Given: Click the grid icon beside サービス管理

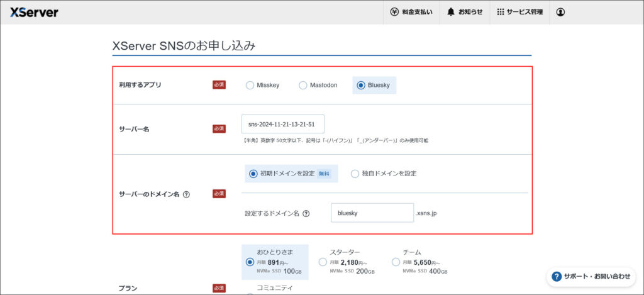Looking at the screenshot, I should coord(500,13).
